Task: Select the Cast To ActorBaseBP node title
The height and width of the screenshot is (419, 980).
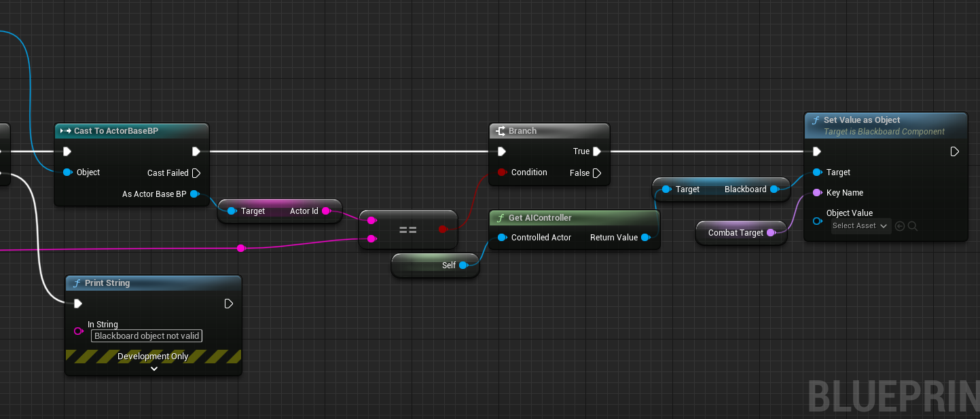Action: click(x=116, y=131)
